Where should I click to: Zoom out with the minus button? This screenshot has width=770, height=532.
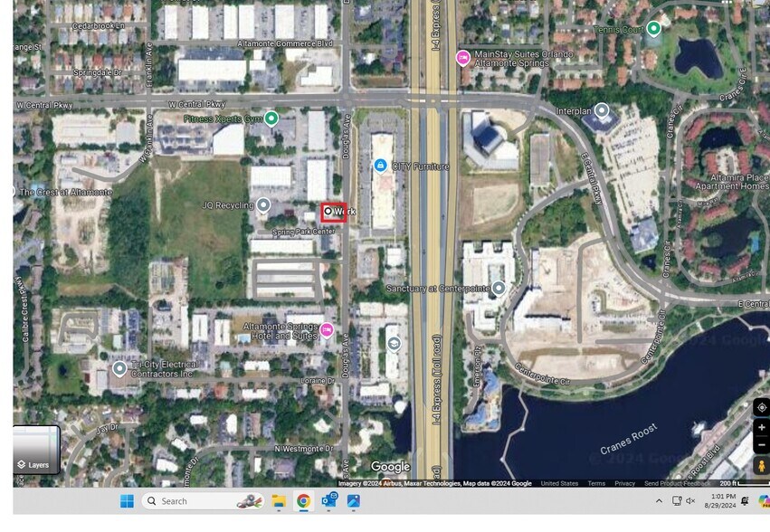pyautogui.click(x=762, y=444)
